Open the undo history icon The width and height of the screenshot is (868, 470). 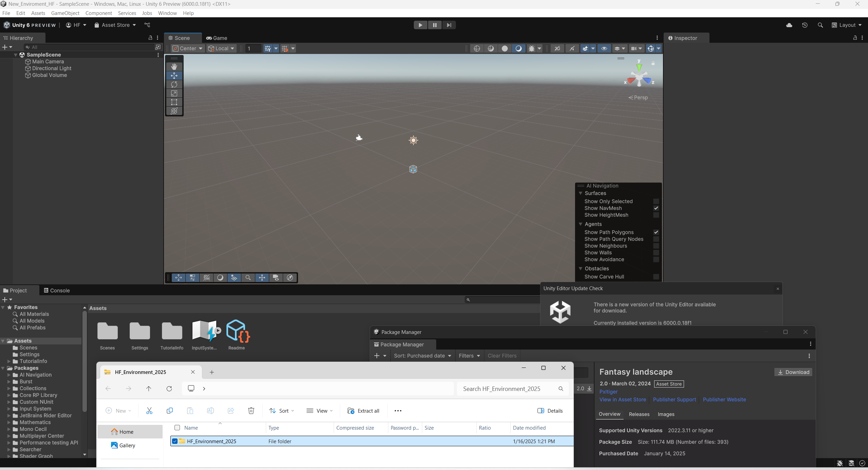[x=805, y=25]
